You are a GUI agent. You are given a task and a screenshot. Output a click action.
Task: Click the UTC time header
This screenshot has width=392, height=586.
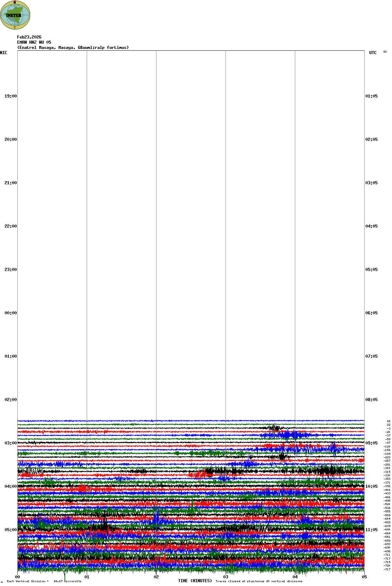click(x=373, y=53)
